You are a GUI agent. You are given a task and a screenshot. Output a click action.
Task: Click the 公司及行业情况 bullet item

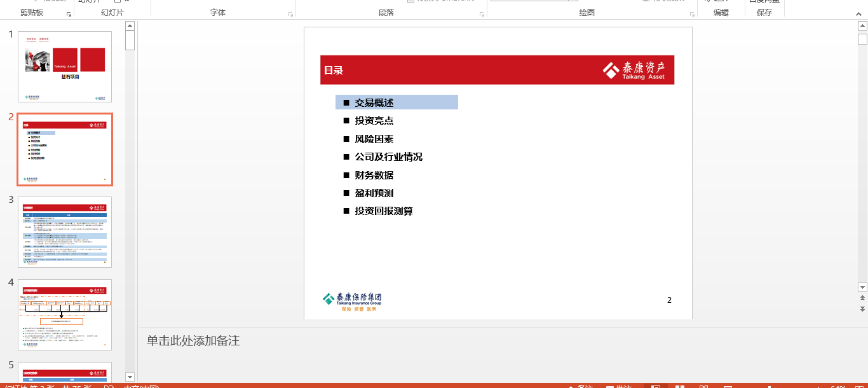click(389, 156)
